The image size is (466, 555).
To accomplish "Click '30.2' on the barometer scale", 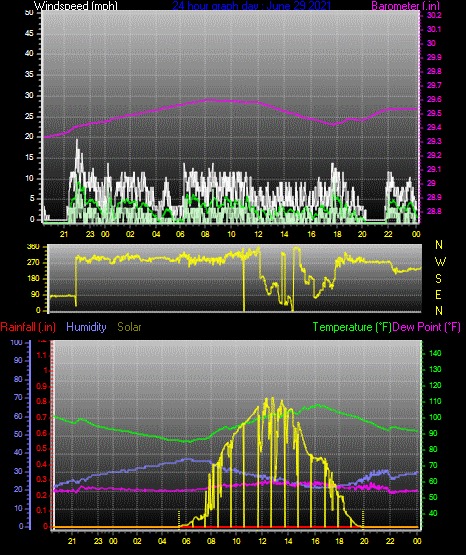I will [x=434, y=15].
